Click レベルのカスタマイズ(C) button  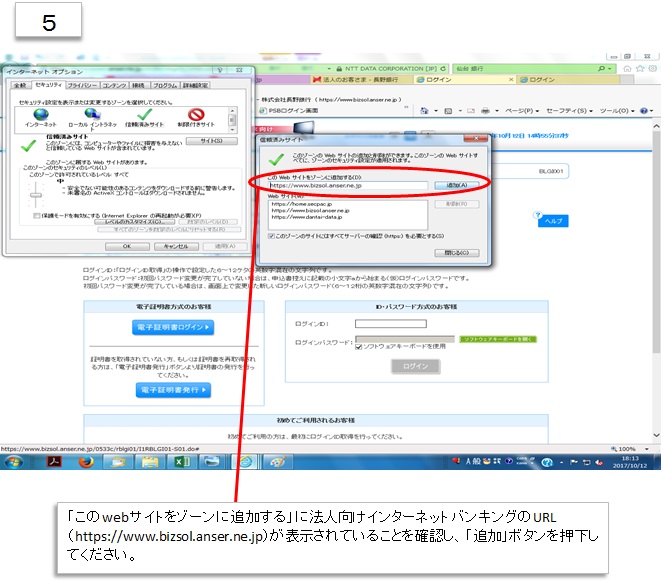[134, 222]
